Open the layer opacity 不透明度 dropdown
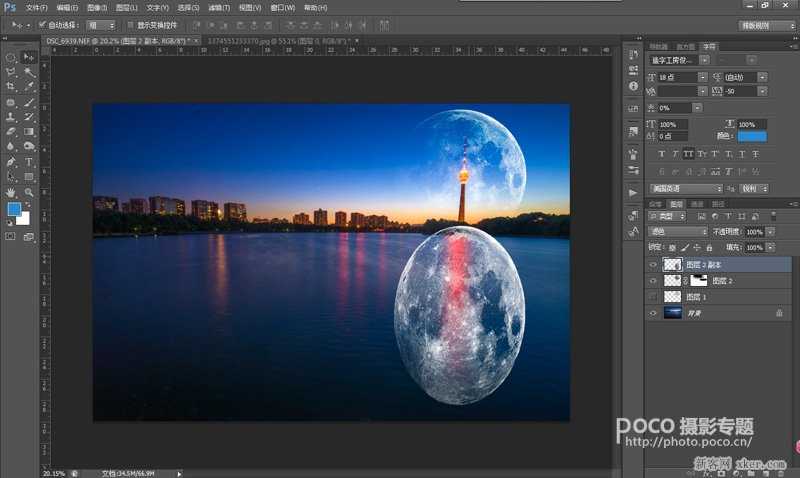The width and height of the screenshot is (800, 478). (x=770, y=232)
